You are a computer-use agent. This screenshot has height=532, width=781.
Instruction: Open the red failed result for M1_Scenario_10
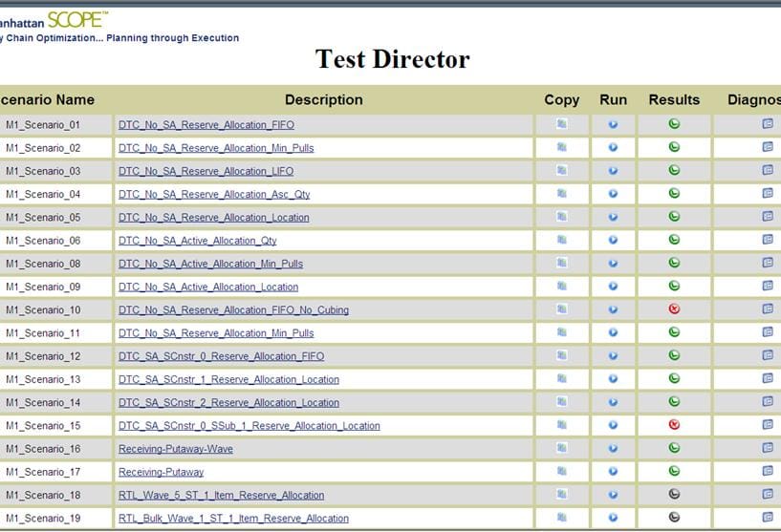click(674, 309)
